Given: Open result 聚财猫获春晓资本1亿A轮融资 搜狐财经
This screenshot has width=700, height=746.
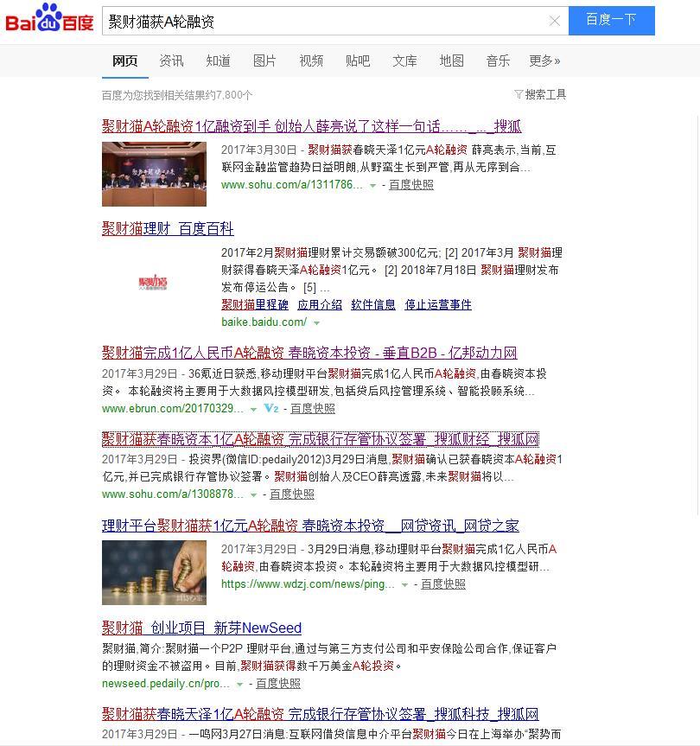Looking at the screenshot, I should click(x=321, y=439).
